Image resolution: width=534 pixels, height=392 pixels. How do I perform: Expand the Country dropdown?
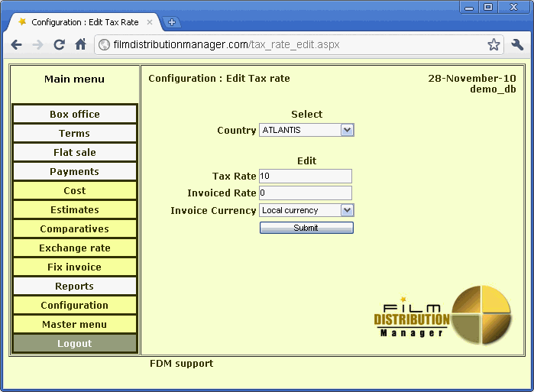[x=306, y=130]
